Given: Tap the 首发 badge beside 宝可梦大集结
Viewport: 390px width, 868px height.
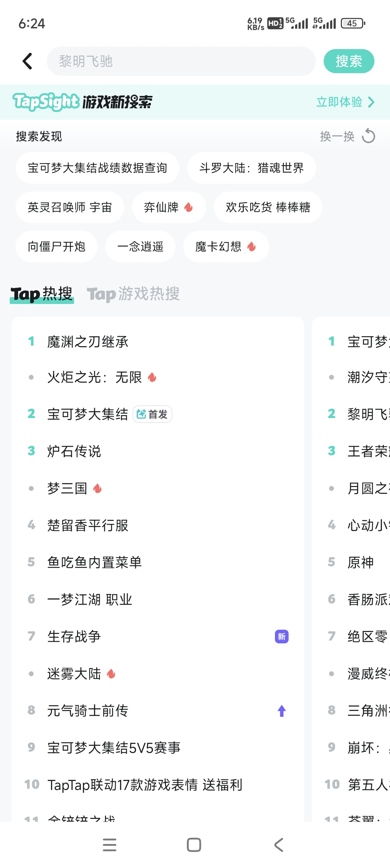Looking at the screenshot, I should [152, 414].
